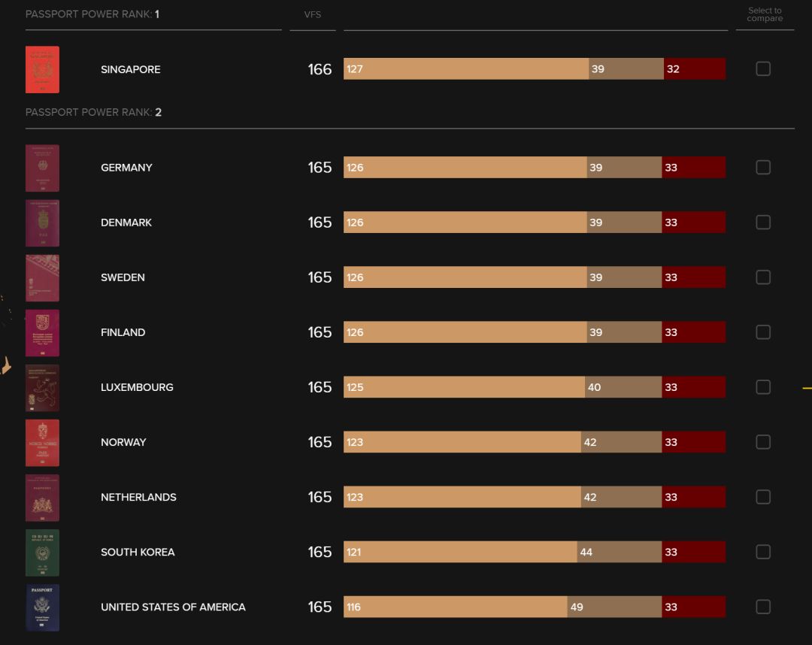Click Sweden's passport cover image

pos(42,277)
